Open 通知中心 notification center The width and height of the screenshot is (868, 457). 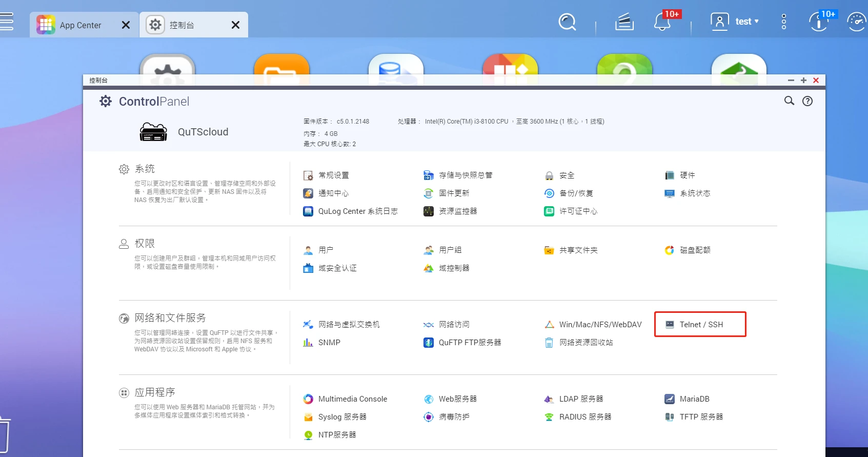click(x=326, y=193)
